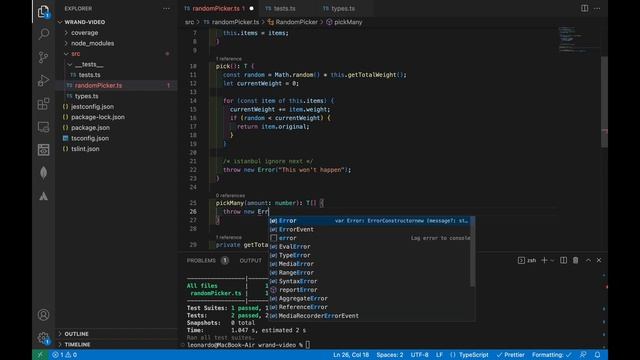Close the bottom panel
This screenshot has height=360, width=640.
[x=599, y=260]
